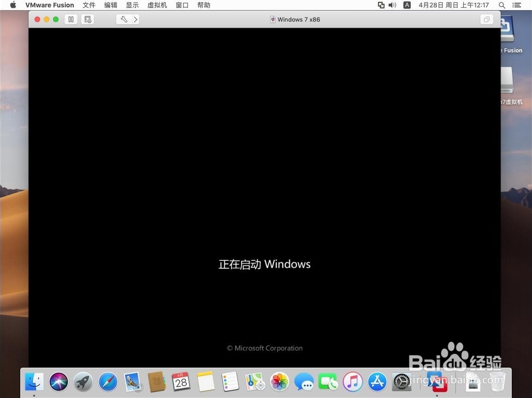Click the snapshots icon in the VM toolbar
Image resolution: width=532 pixels, height=398 pixels.
pyautogui.click(x=87, y=19)
